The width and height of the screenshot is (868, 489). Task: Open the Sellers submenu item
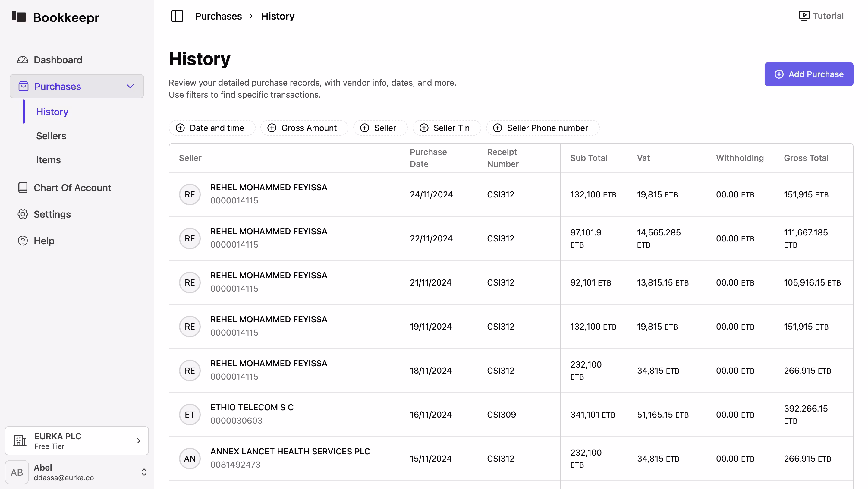click(51, 136)
